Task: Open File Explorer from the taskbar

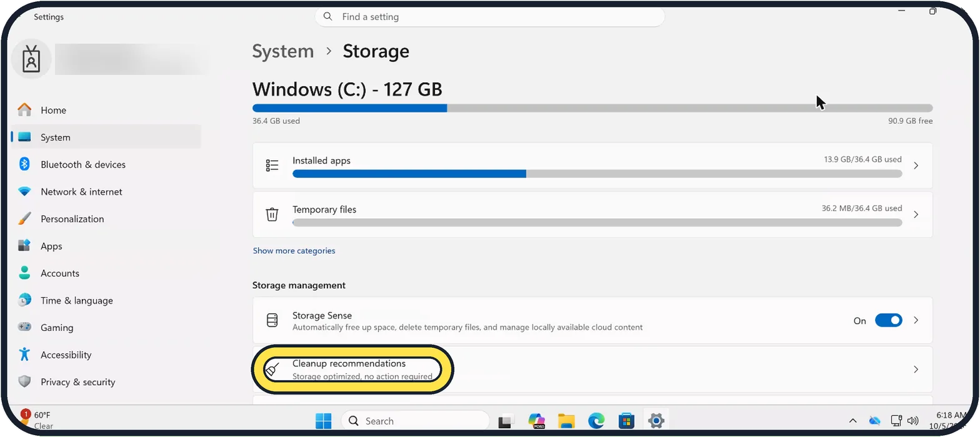Action: [566, 421]
